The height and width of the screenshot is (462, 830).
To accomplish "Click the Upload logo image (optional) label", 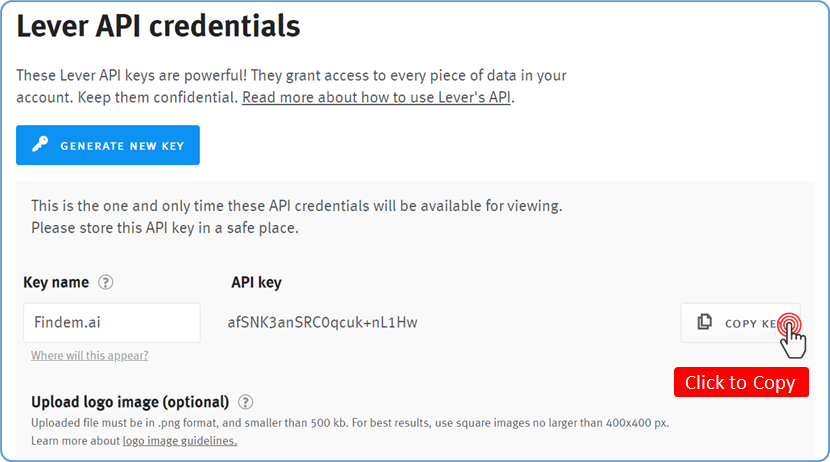I will coord(130,402).
